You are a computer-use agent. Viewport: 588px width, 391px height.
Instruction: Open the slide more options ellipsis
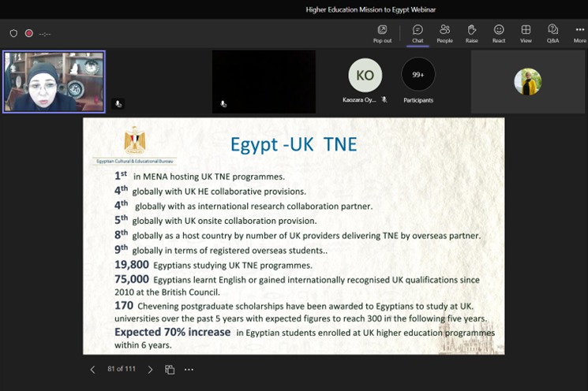189,370
